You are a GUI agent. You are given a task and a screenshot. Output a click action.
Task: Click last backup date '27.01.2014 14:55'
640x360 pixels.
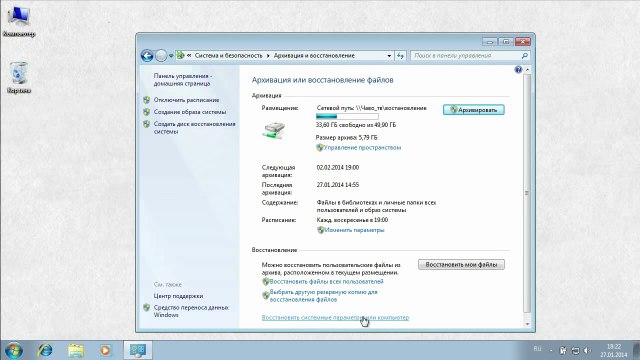click(338, 185)
